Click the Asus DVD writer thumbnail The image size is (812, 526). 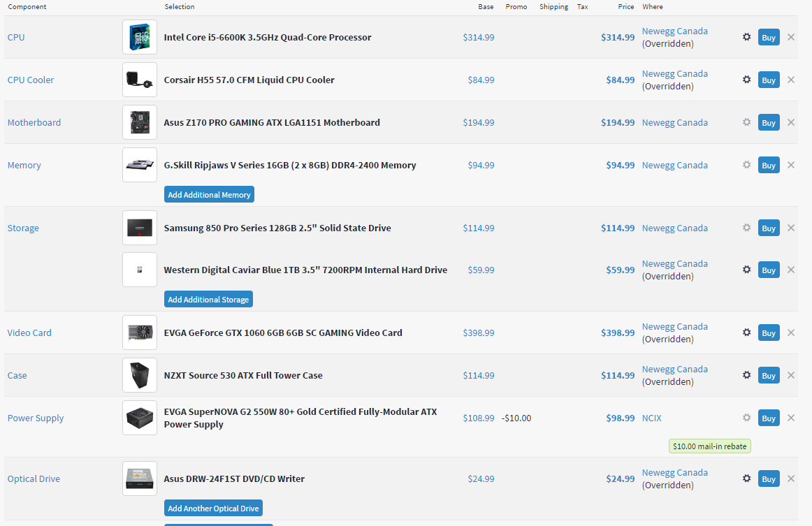pyautogui.click(x=140, y=479)
